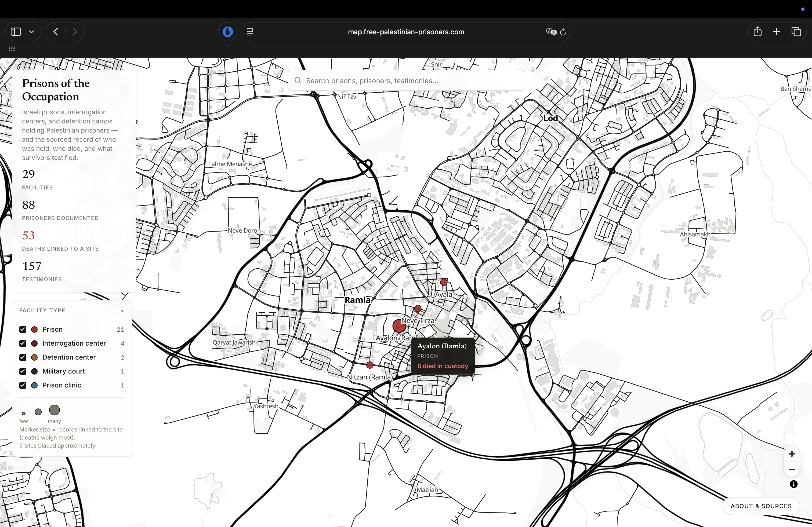The image size is (812, 527).
Task: Click '8 died in custody' text
Action: 443,366
